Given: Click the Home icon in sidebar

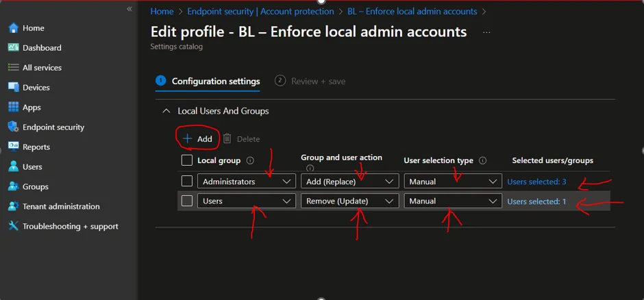Looking at the screenshot, I should 13,28.
